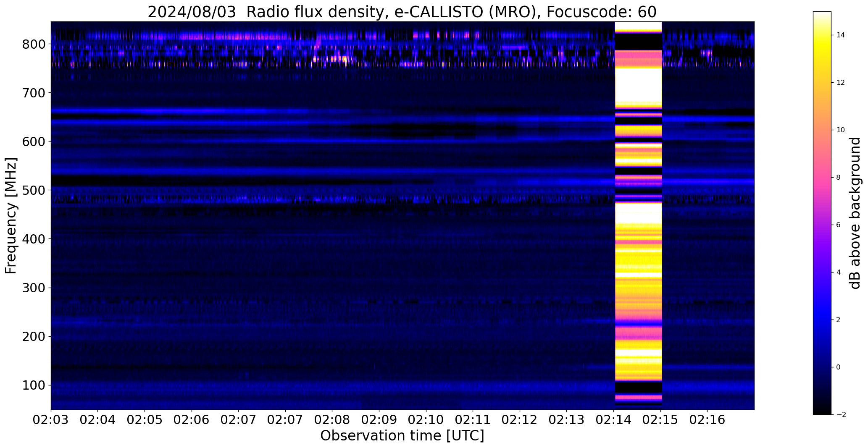
Task: Select the 300 frequency tick label
Action: tap(34, 288)
